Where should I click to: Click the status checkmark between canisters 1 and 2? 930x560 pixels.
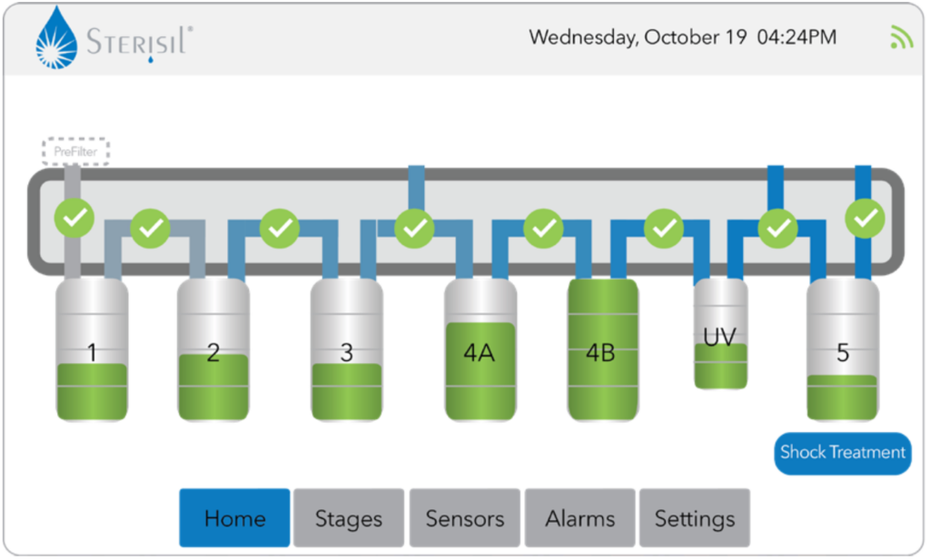click(x=151, y=228)
